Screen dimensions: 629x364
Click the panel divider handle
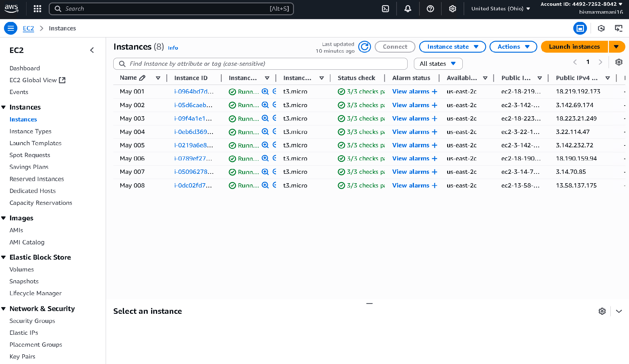[x=369, y=303]
